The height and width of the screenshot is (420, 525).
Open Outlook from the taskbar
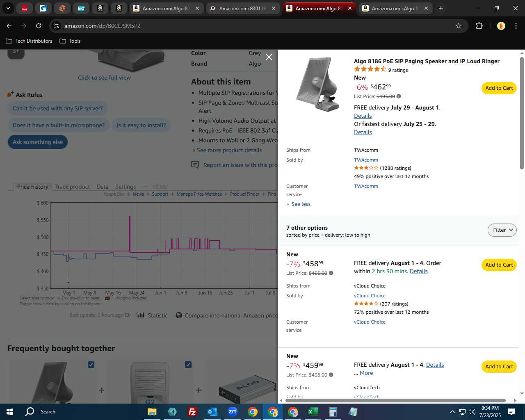click(212, 412)
